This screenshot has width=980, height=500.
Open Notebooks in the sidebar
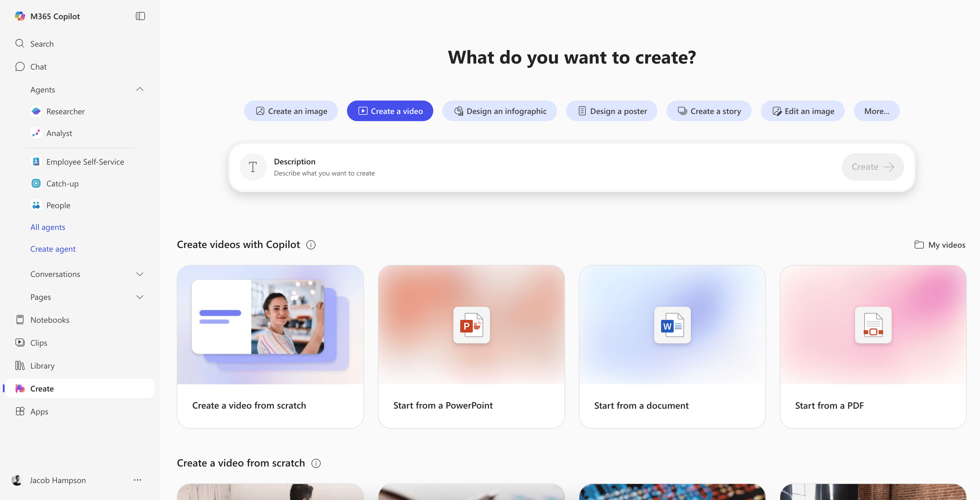coord(50,320)
